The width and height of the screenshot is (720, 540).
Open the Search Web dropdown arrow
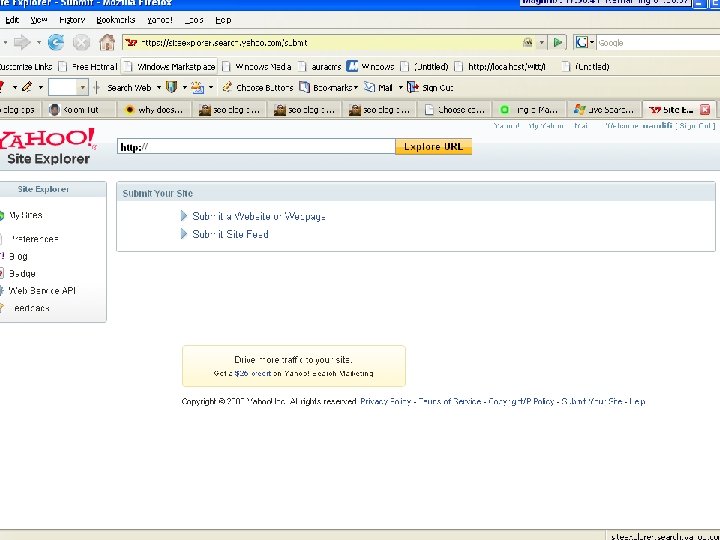(159, 87)
